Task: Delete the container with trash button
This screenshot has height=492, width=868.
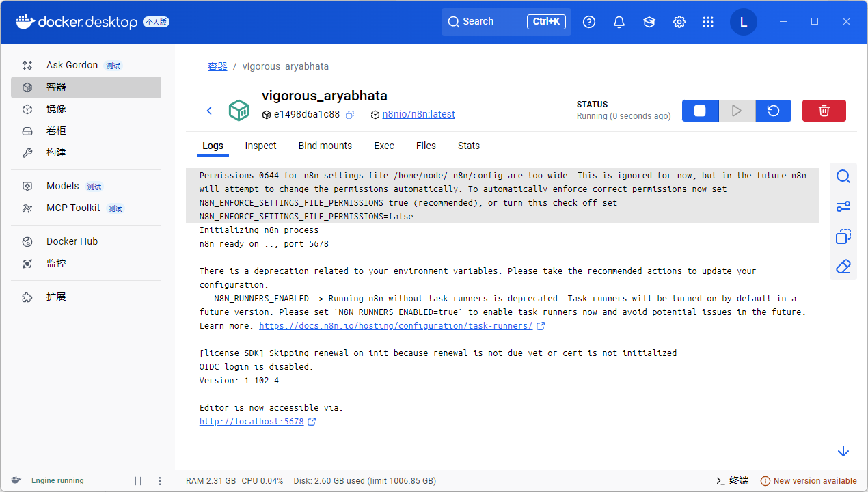Action: pos(824,111)
